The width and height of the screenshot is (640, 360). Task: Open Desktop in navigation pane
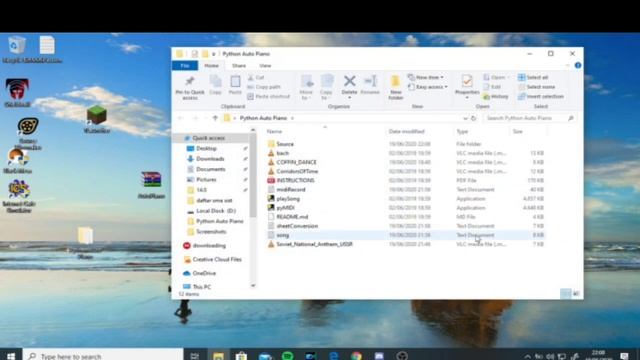coord(206,149)
